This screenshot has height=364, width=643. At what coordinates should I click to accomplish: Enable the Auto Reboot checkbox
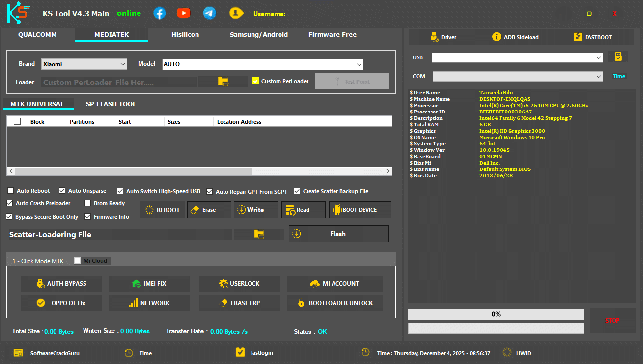click(10, 191)
